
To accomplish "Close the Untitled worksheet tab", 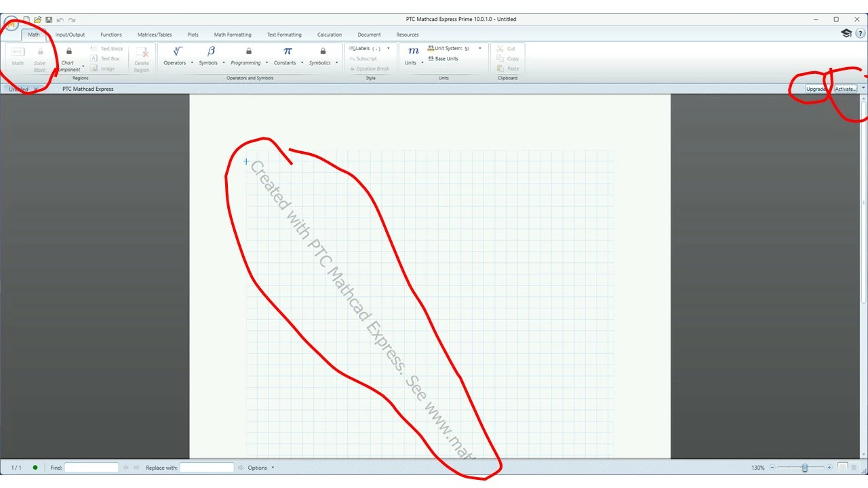I will 36,89.
